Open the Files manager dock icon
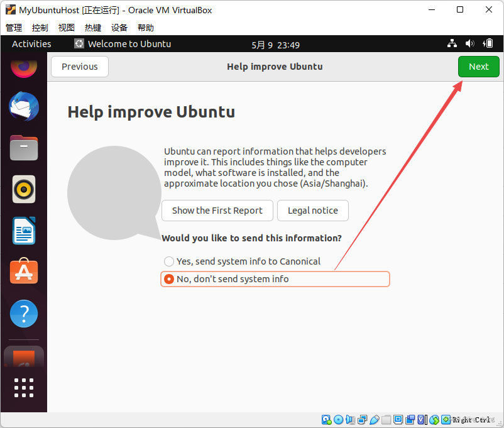This screenshot has width=504, height=428. click(x=24, y=148)
